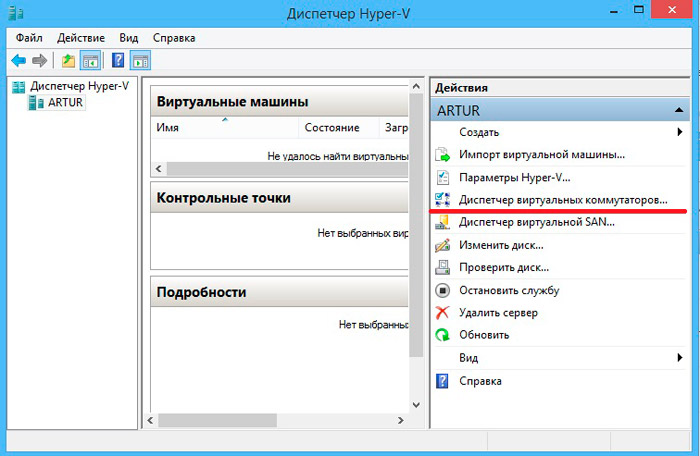The image size is (700, 456).
Task: Click the Остановить службу stop icon
Action: click(442, 290)
